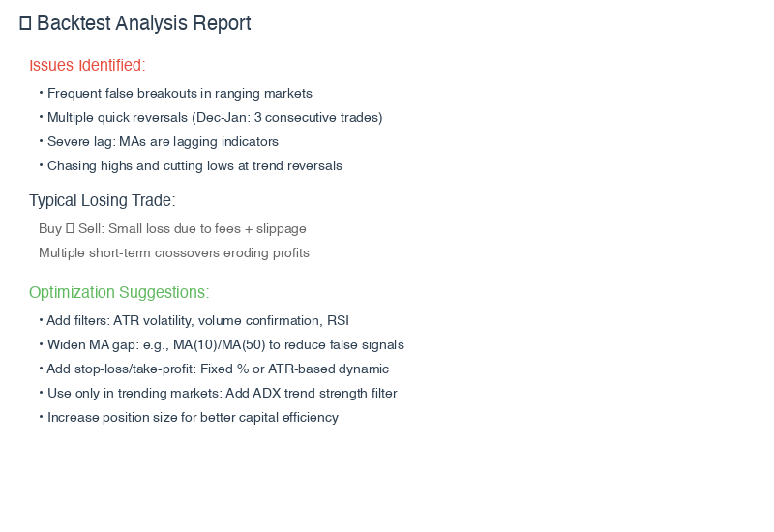Click the horizontal divider under the title
774x532 pixels.
point(387,44)
